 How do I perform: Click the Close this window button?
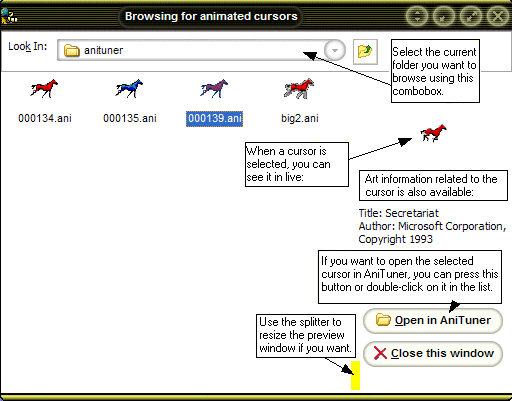click(433, 353)
